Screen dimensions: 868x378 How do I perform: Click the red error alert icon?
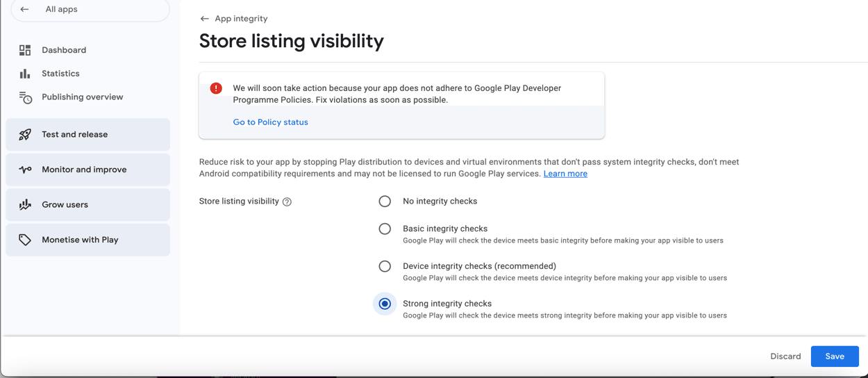tap(216, 88)
